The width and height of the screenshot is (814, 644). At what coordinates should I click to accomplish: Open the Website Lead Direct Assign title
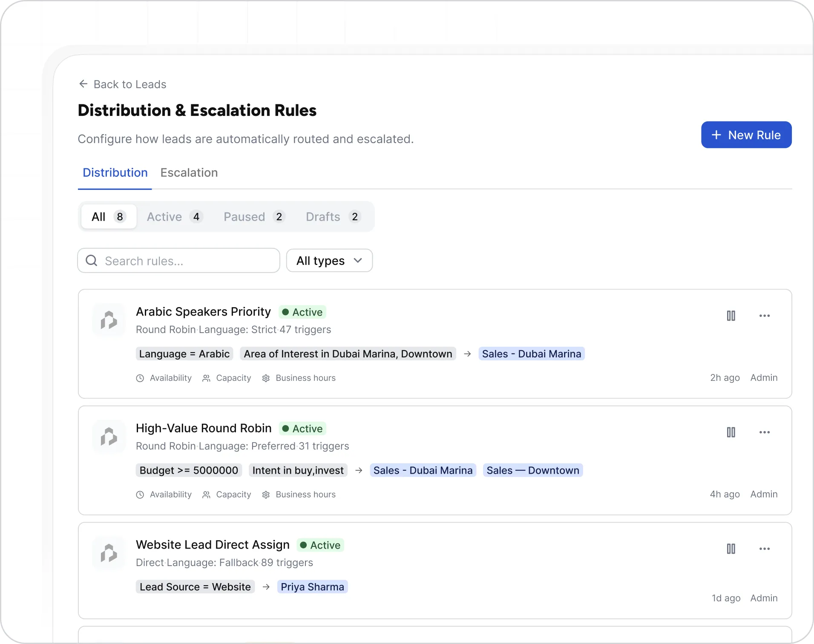click(213, 545)
